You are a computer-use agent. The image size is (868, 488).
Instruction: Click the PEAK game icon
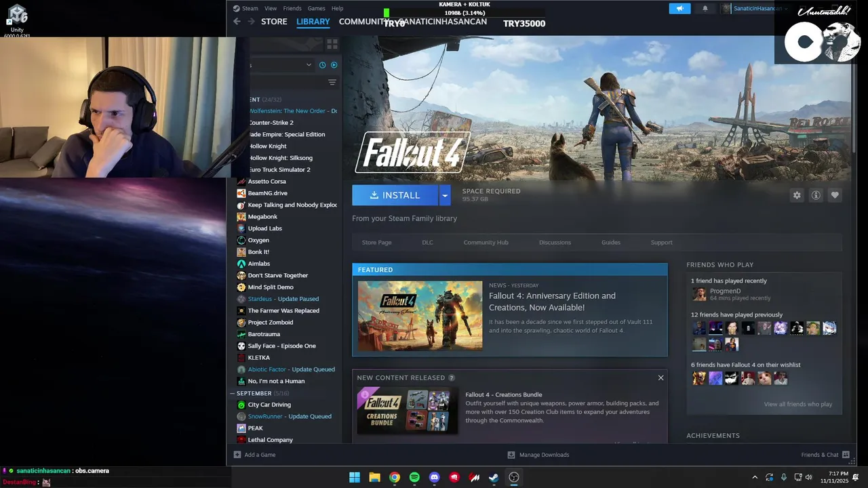tap(241, 428)
